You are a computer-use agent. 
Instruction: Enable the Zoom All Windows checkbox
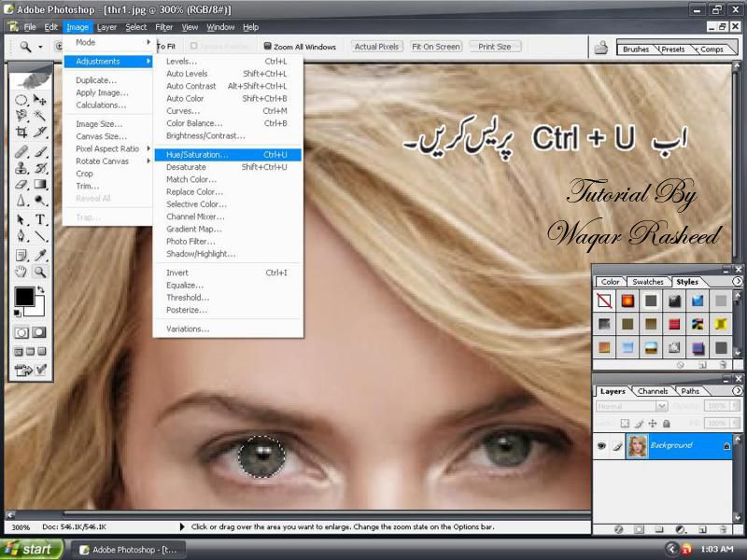click(268, 46)
